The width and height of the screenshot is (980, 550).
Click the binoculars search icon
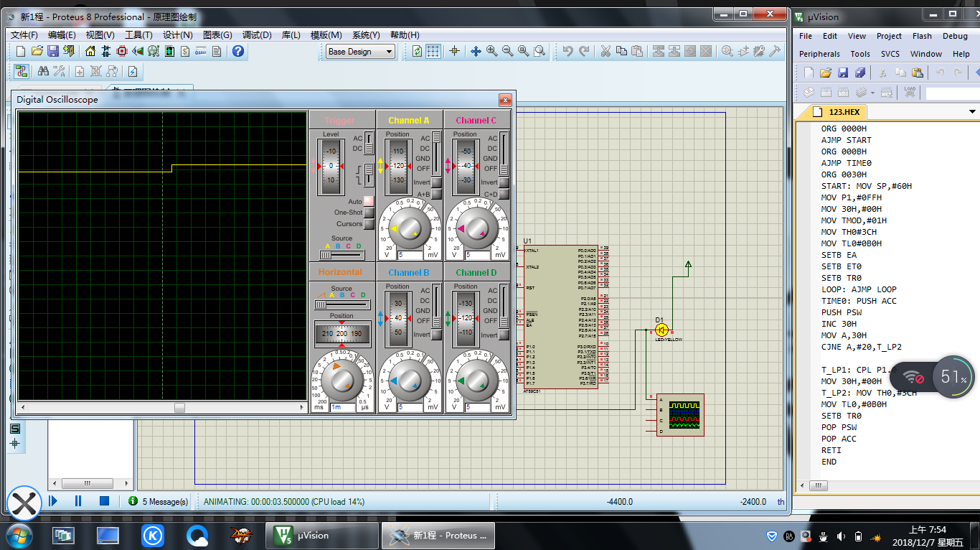point(43,71)
